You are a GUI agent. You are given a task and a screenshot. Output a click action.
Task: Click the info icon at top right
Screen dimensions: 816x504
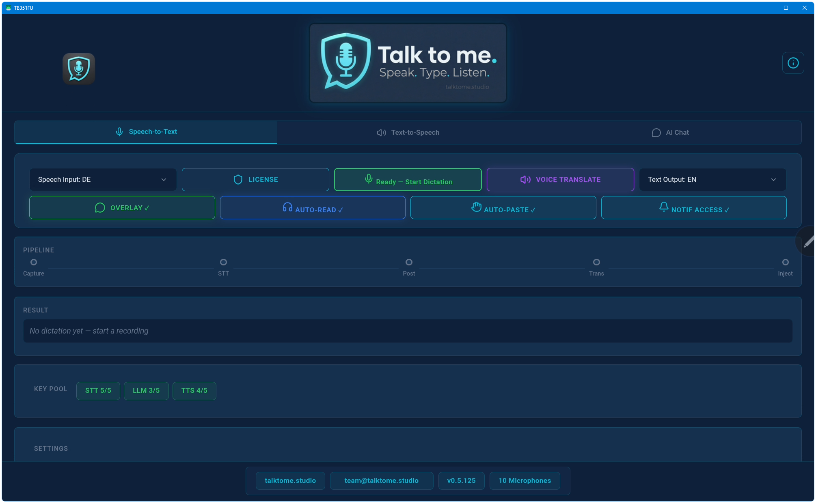coord(793,63)
